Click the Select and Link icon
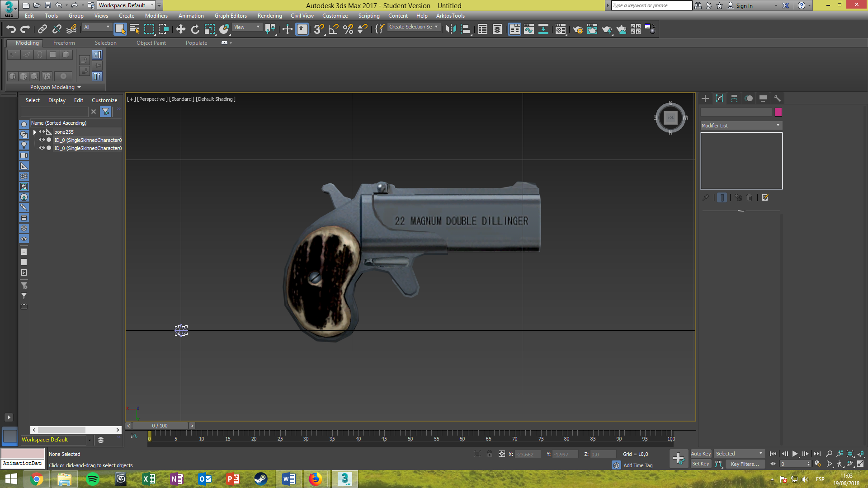The width and height of the screenshot is (868, 488). point(42,29)
